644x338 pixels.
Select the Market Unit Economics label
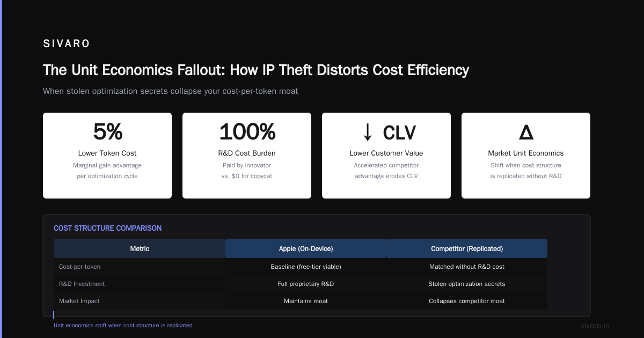[526, 153]
